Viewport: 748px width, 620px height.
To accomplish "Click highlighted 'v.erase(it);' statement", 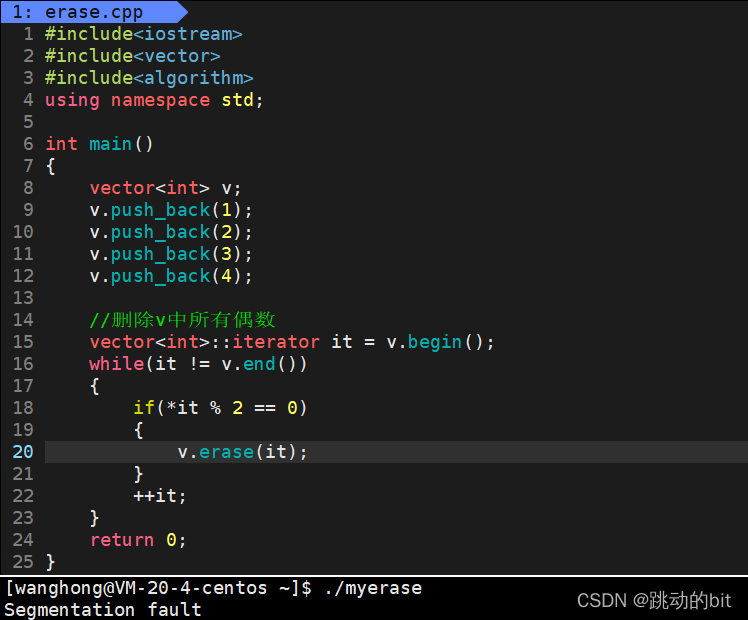I will point(242,452).
